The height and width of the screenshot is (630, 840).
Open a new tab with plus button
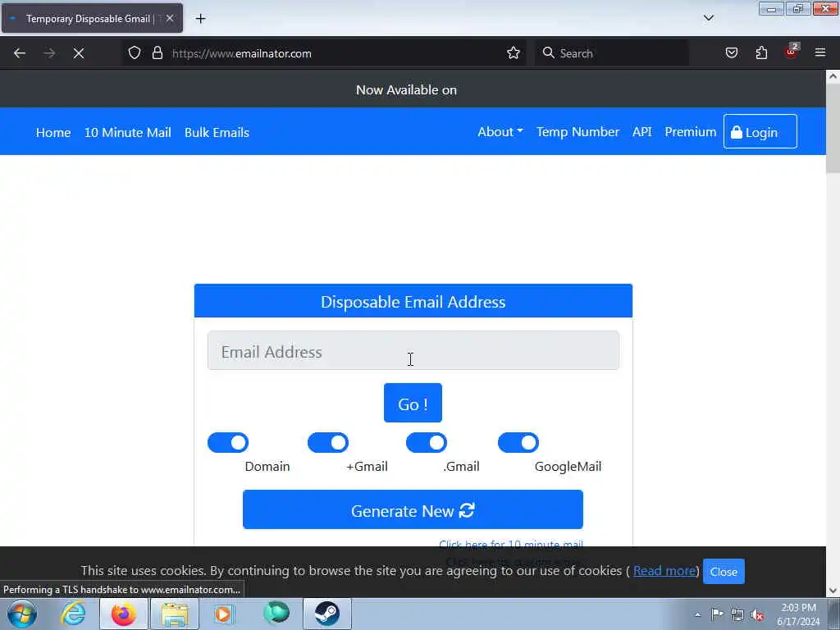point(200,19)
